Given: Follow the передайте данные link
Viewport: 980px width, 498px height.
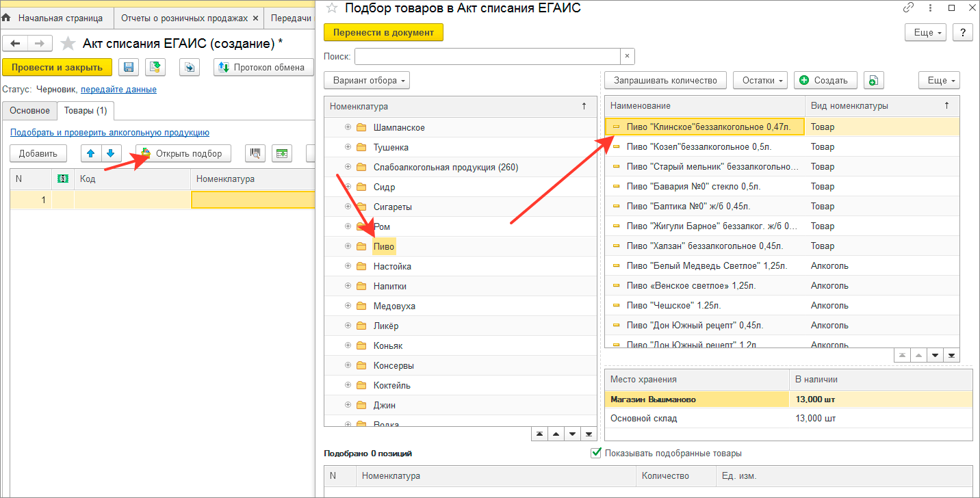Looking at the screenshot, I should [x=118, y=90].
